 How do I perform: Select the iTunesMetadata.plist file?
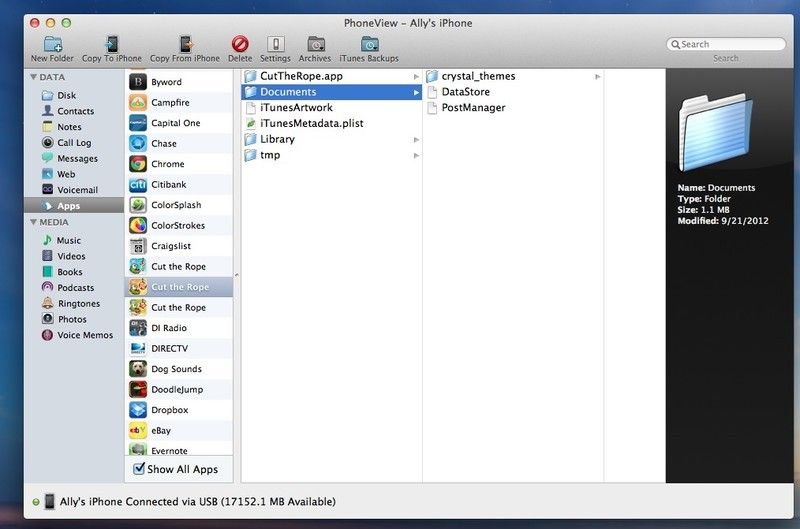[x=310, y=124]
